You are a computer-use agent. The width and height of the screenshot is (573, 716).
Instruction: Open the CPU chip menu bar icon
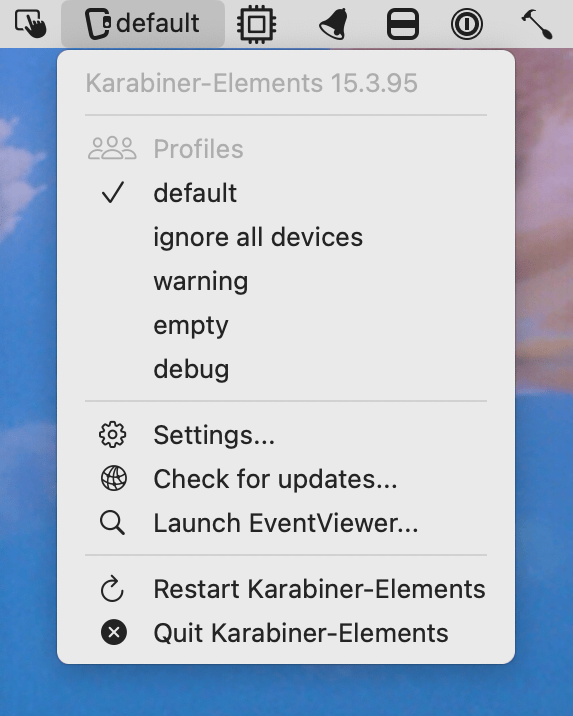coord(256,24)
